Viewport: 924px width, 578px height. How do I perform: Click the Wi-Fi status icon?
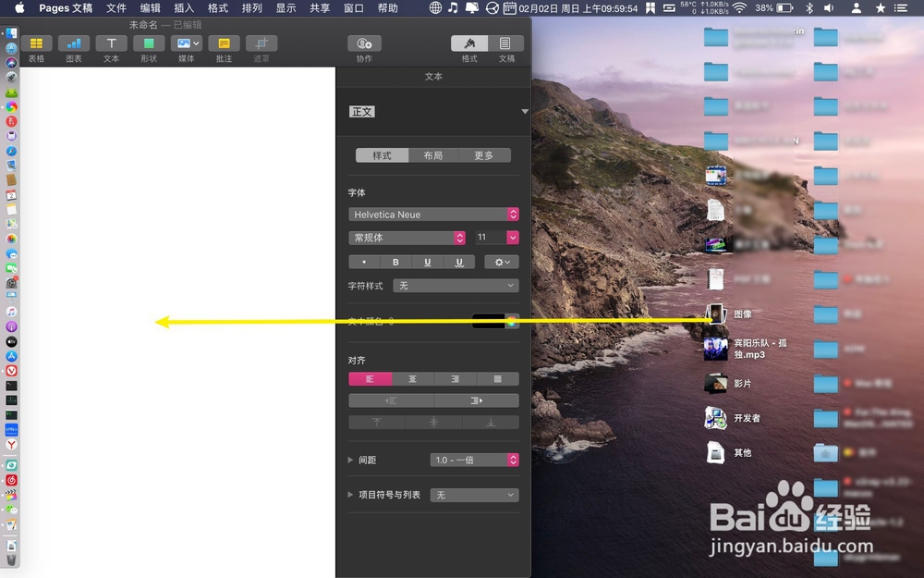[739, 8]
